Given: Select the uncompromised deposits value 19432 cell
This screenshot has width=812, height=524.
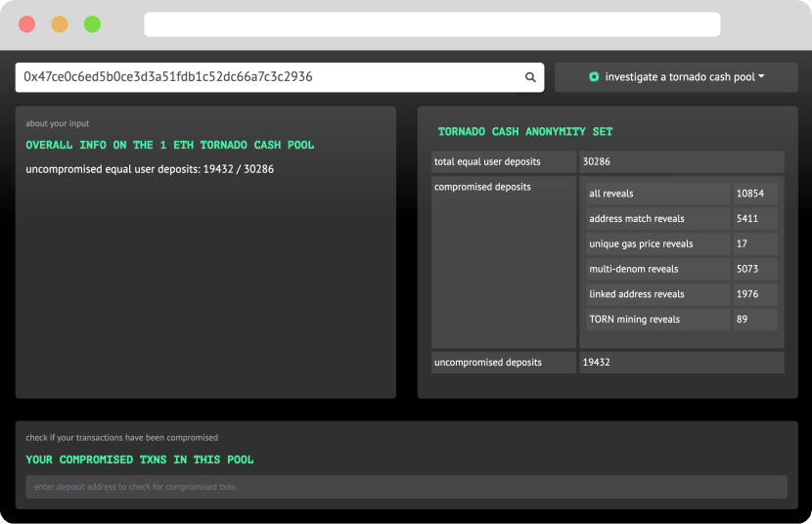Looking at the screenshot, I should 682,362.
